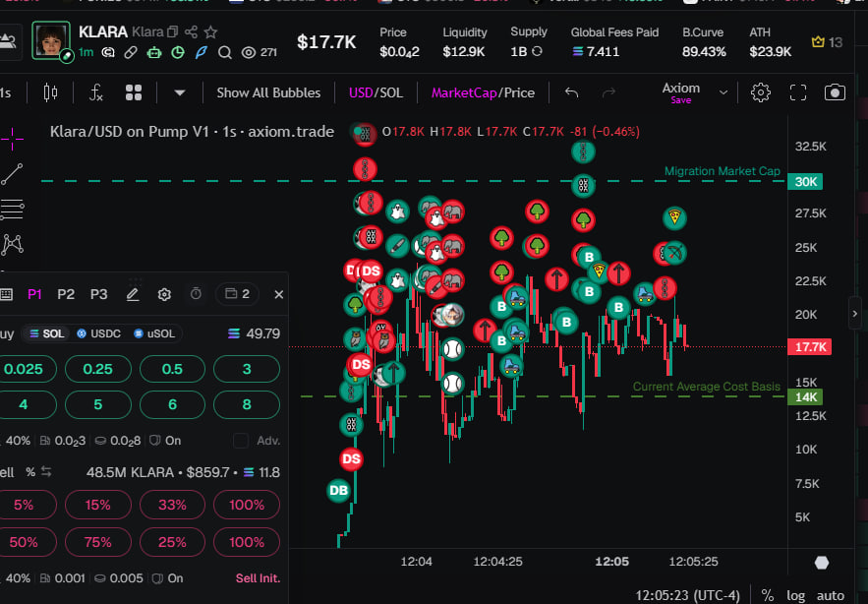
Task: Open chart settings gear in the toolbar
Action: point(761,92)
